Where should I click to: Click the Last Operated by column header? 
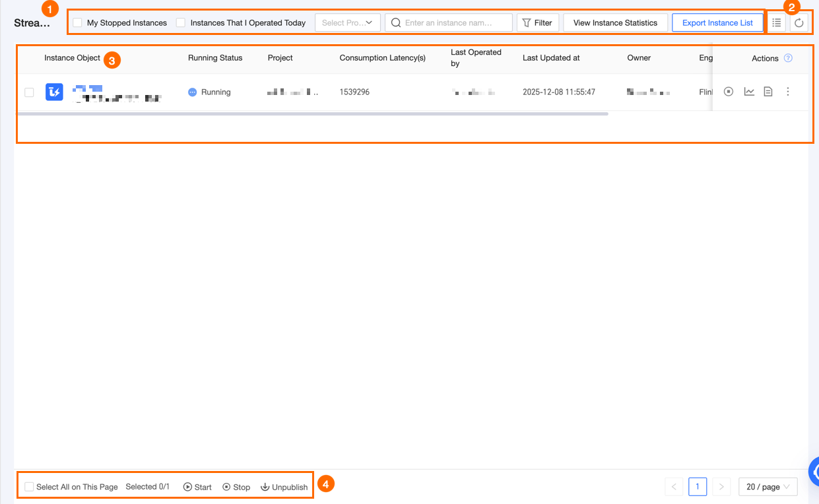click(x=476, y=58)
